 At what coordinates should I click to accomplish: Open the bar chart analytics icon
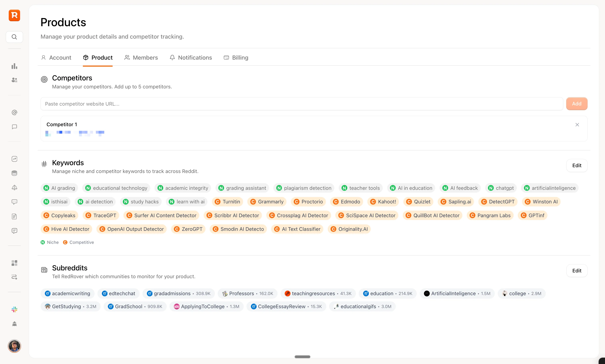tap(14, 66)
